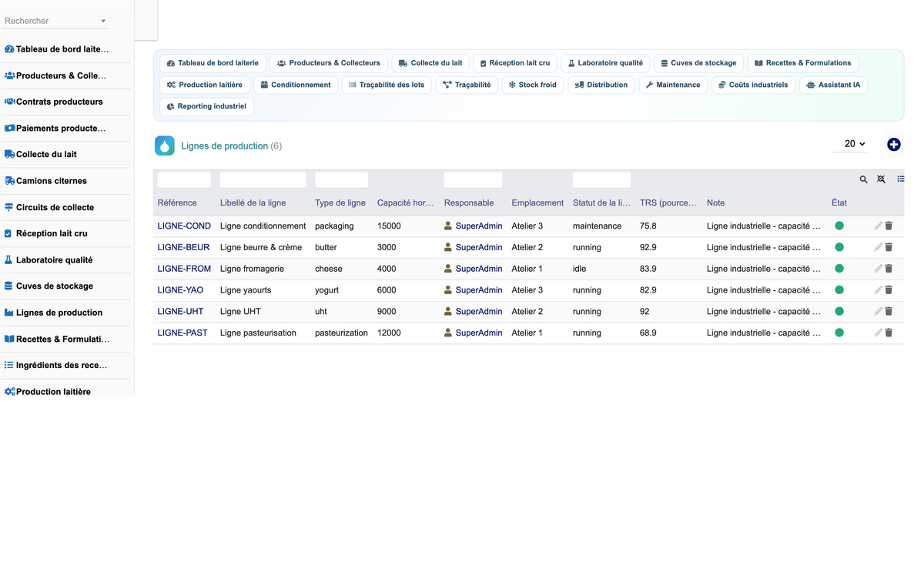Toggle the green État dot for LIGNE-YAO

pos(839,290)
